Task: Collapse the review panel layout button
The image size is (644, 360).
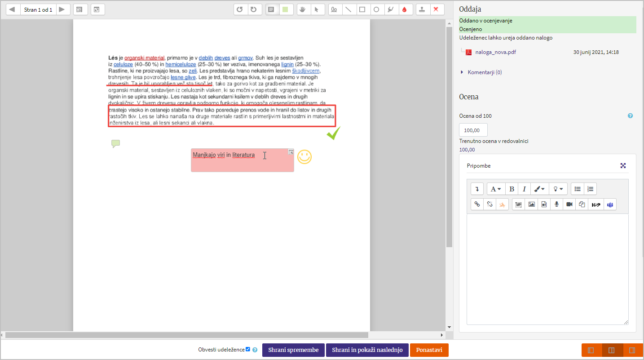Action: [591, 350]
